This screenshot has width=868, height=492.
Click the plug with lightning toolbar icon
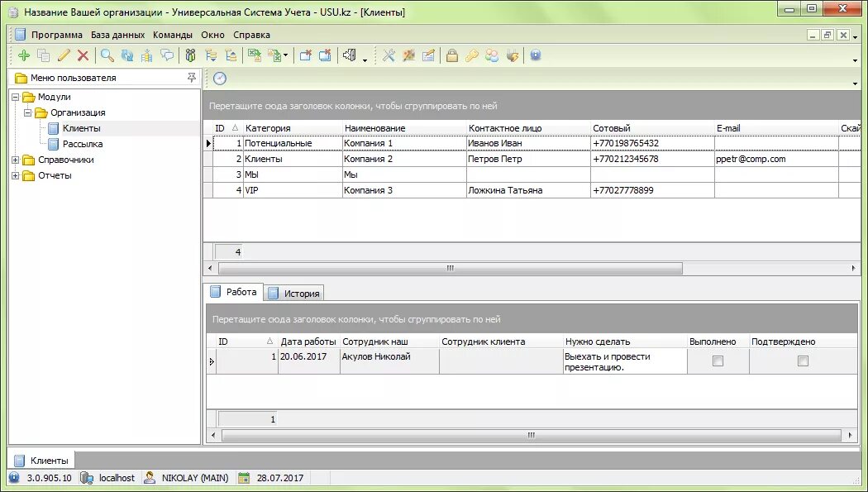point(513,55)
